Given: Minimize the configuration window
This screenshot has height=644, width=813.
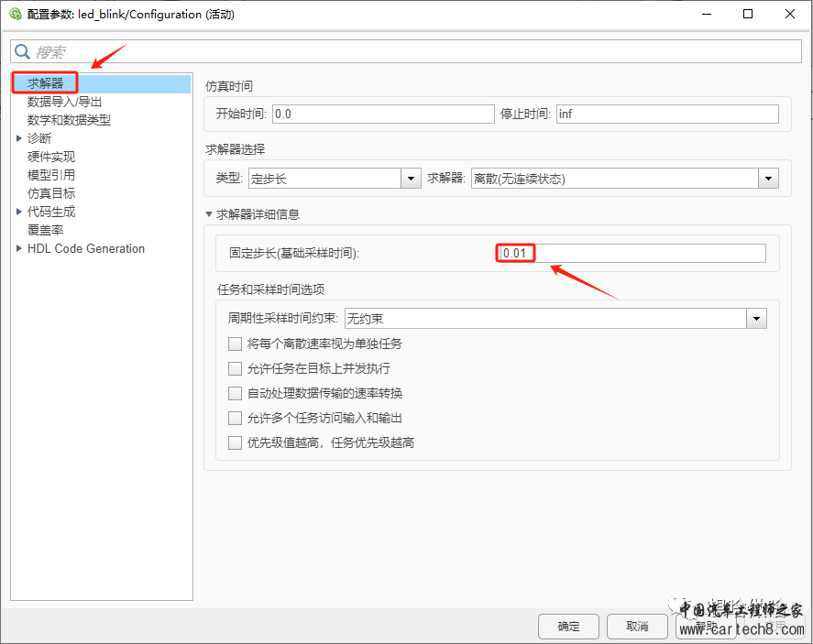Looking at the screenshot, I should [706, 14].
